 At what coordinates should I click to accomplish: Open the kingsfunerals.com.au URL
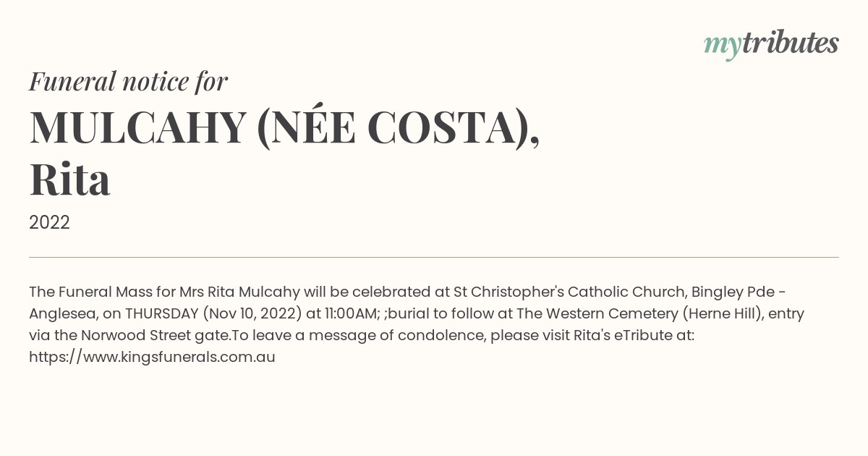(152, 357)
